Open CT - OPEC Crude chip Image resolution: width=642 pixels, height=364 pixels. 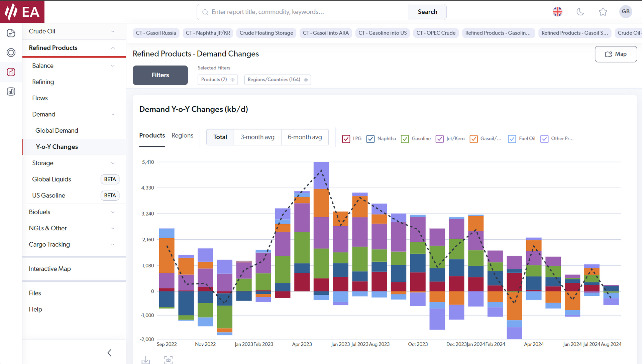tap(436, 33)
